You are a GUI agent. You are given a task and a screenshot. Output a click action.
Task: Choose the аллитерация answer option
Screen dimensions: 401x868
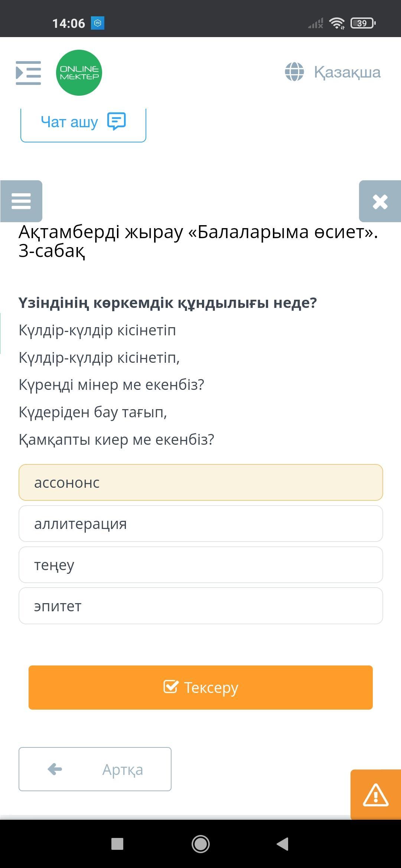[x=200, y=524]
